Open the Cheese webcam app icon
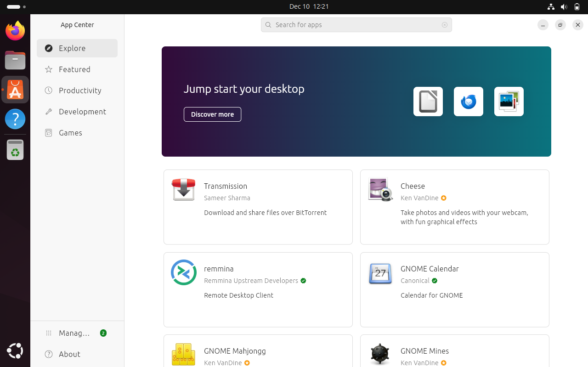The width and height of the screenshot is (588, 367). 380,190
